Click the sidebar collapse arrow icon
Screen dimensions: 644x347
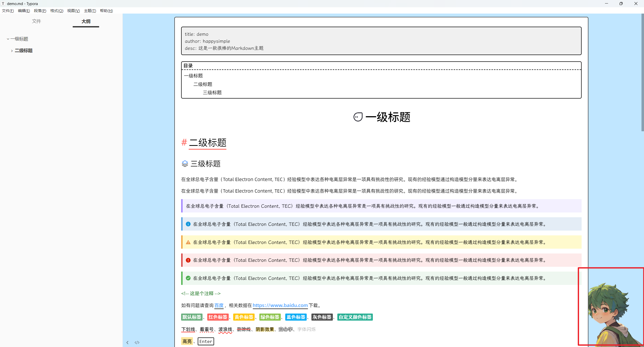pos(128,342)
